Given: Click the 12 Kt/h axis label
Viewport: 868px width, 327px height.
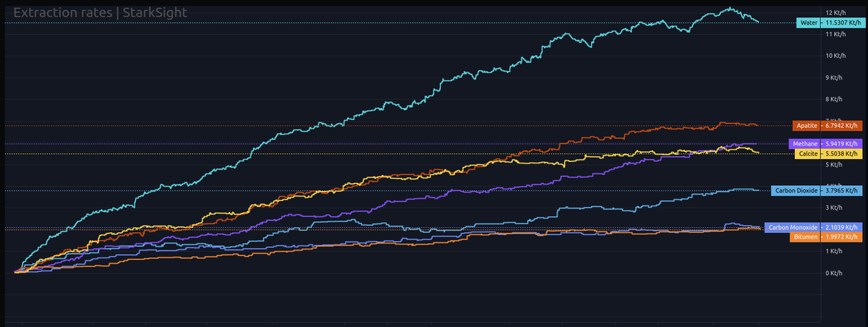Looking at the screenshot, I should click(835, 13).
